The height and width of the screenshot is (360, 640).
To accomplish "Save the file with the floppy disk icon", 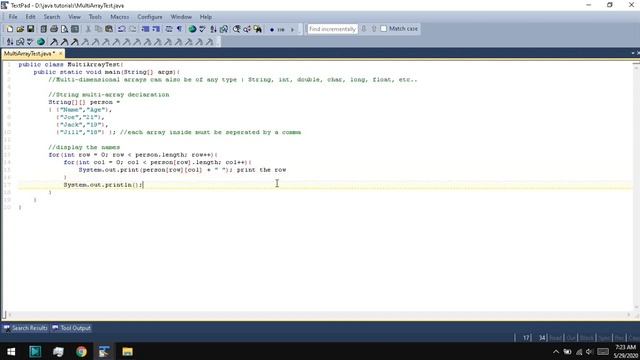I will click(x=31, y=29).
